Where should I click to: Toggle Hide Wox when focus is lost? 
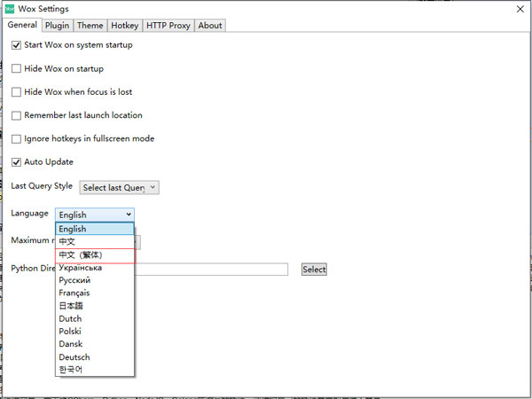tap(16, 92)
